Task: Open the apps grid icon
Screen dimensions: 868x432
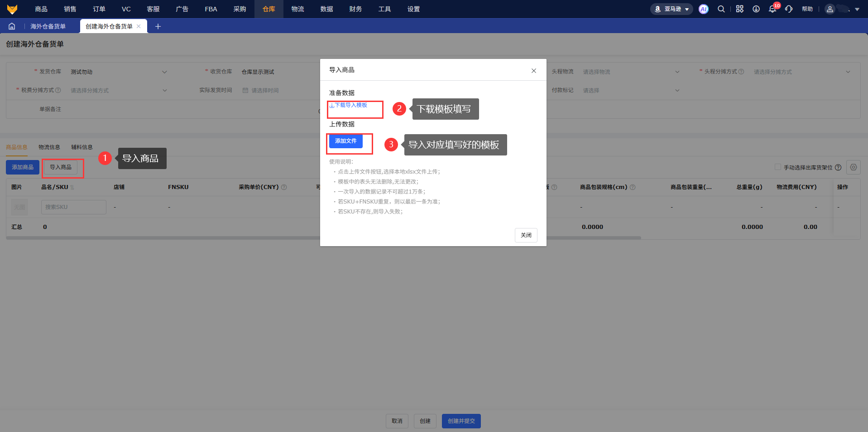Action: pyautogui.click(x=739, y=9)
